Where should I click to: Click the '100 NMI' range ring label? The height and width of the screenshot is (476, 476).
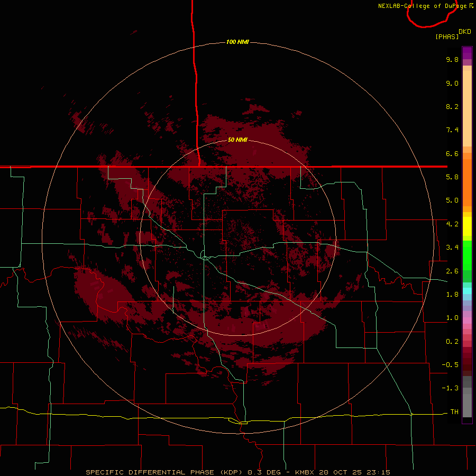point(237,42)
